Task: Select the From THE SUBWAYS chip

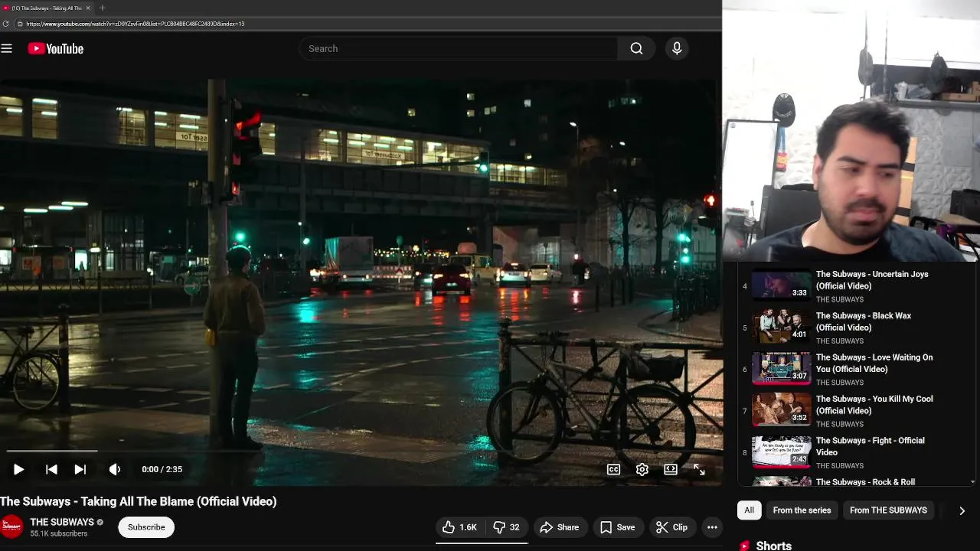Action: (888, 510)
